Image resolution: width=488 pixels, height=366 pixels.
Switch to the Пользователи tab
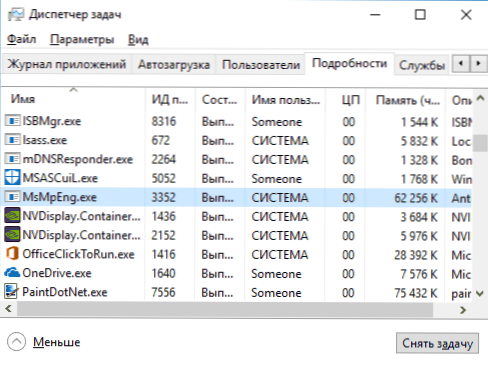tap(261, 64)
